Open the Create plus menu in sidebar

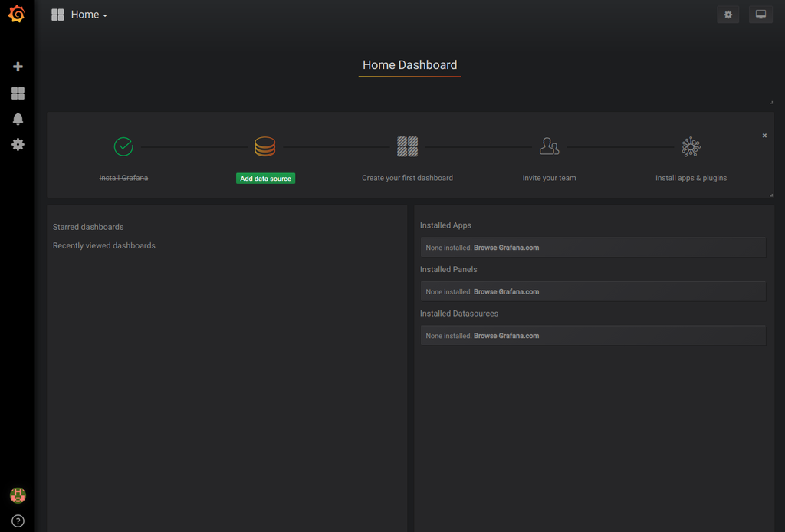(x=18, y=67)
